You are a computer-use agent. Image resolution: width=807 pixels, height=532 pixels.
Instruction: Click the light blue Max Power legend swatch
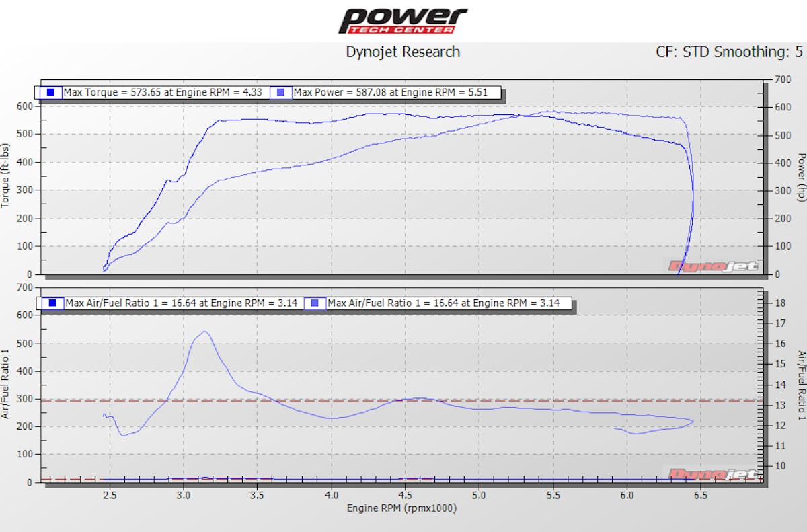click(x=281, y=92)
